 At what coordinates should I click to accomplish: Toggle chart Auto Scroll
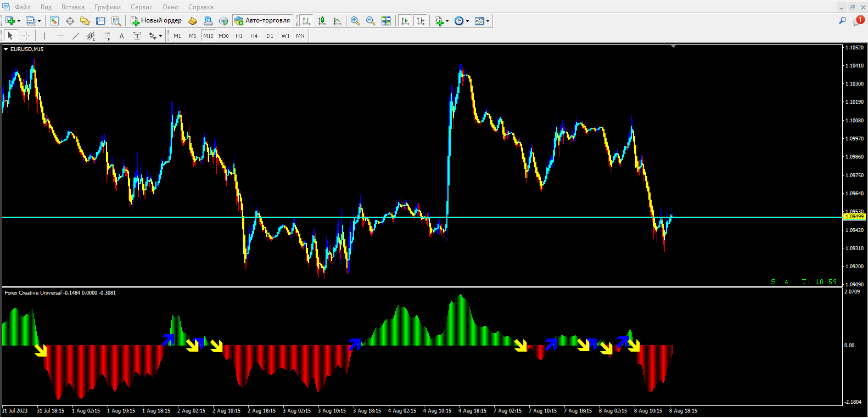click(x=405, y=21)
